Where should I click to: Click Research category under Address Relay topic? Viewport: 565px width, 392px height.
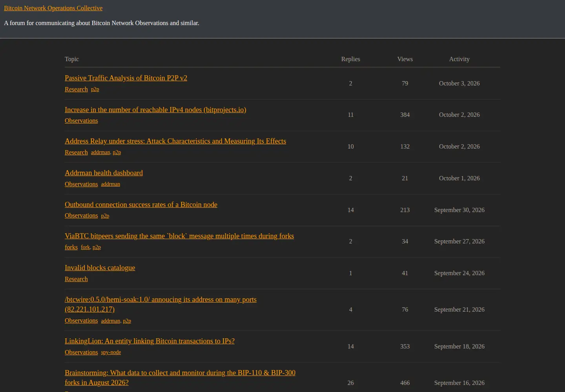76,152
